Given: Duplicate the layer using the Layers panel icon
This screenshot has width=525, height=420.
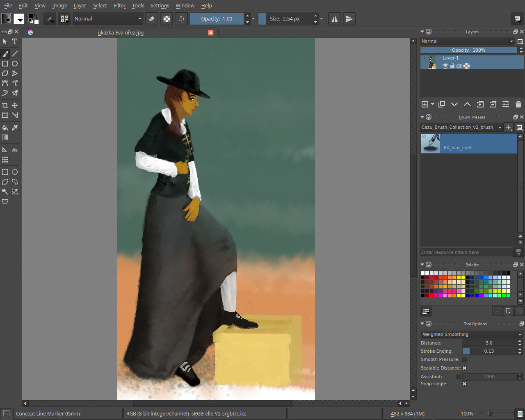Looking at the screenshot, I should tap(442, 104).
